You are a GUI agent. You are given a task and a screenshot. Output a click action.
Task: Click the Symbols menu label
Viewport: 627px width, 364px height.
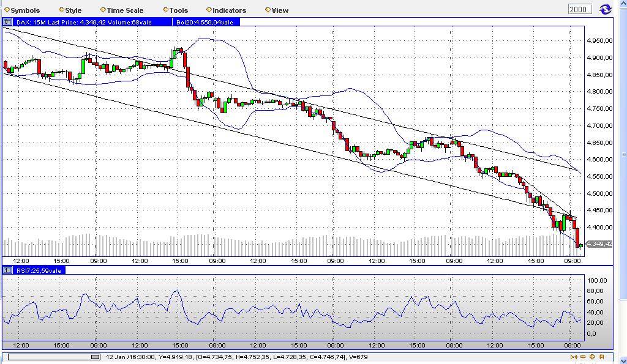point(24,10)
